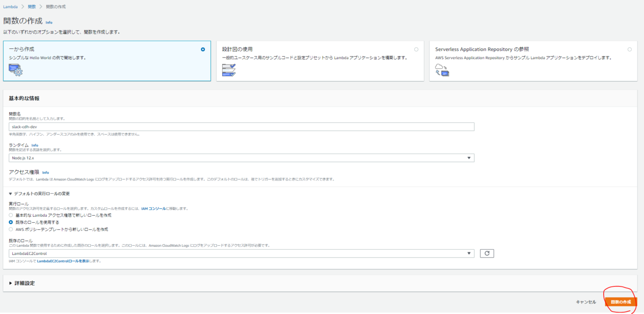
Task: Click the 設計図の使用 card title
Action: (x=237, y=49)
